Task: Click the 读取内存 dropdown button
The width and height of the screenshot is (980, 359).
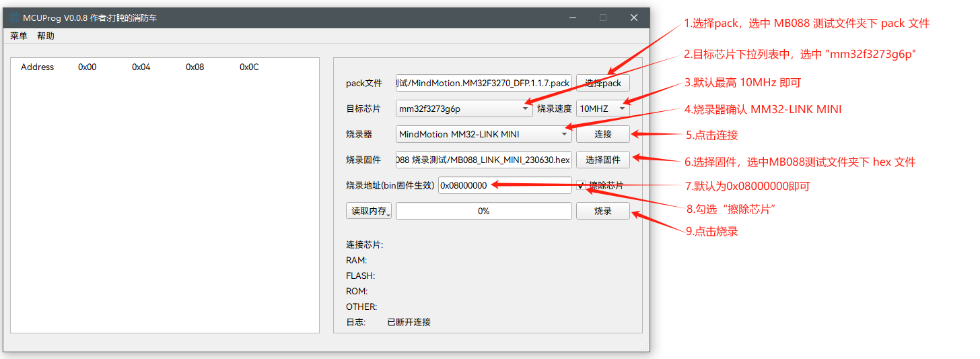Action: [369, 211]
